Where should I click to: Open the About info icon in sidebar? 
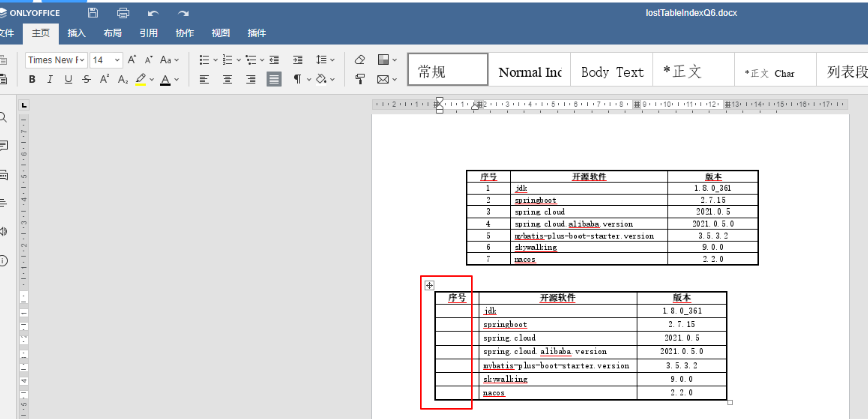point(4,261)
